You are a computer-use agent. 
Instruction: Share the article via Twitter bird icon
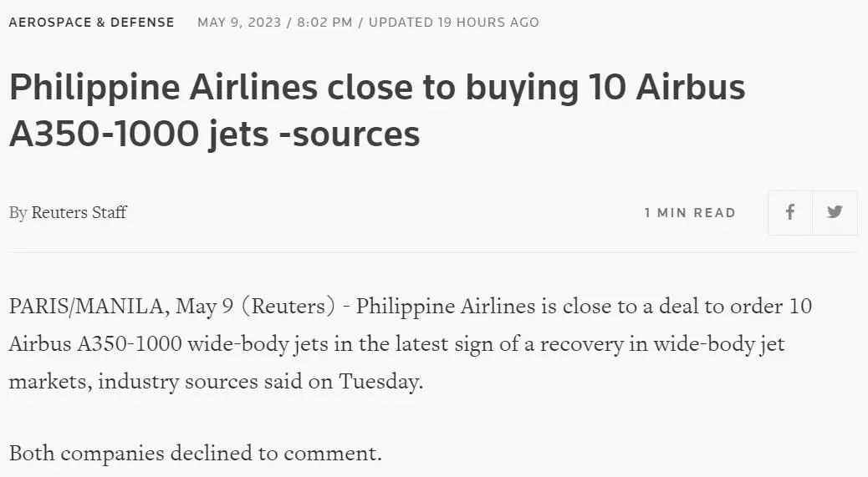coord(835,213)
